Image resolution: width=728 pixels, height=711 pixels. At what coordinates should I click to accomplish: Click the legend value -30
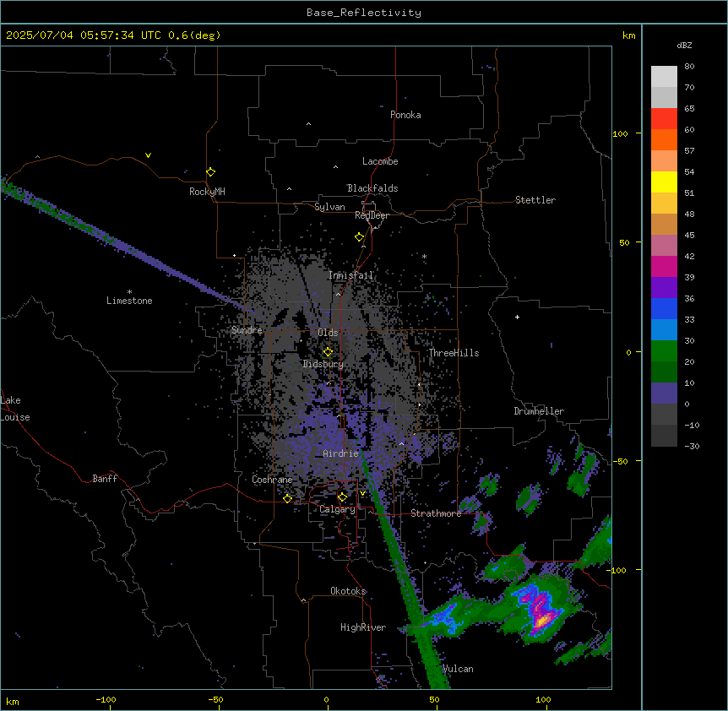click(692, 447)
